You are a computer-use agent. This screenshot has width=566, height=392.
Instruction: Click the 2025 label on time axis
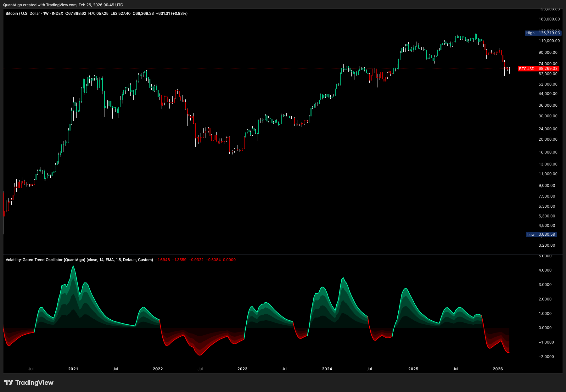tap(413, 369)
